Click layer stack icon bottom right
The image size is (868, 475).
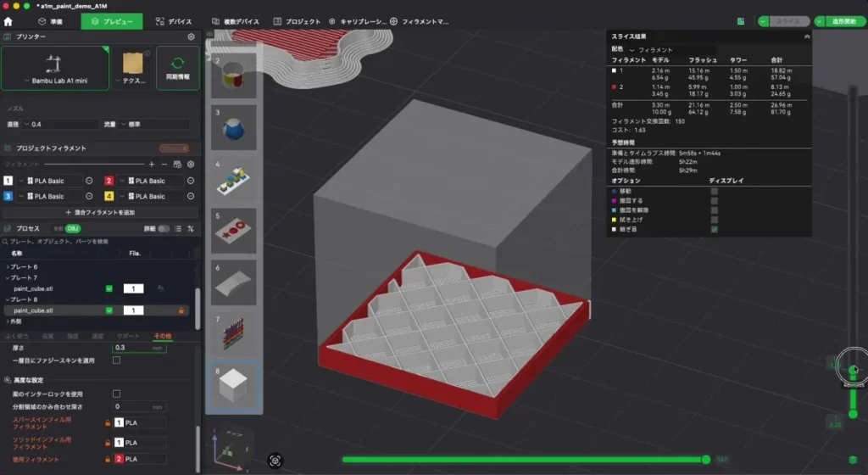853,460
